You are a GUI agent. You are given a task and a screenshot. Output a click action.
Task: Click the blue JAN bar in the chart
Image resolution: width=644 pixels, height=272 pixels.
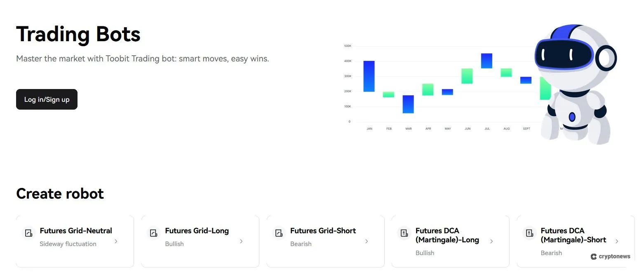coord(369,76)
